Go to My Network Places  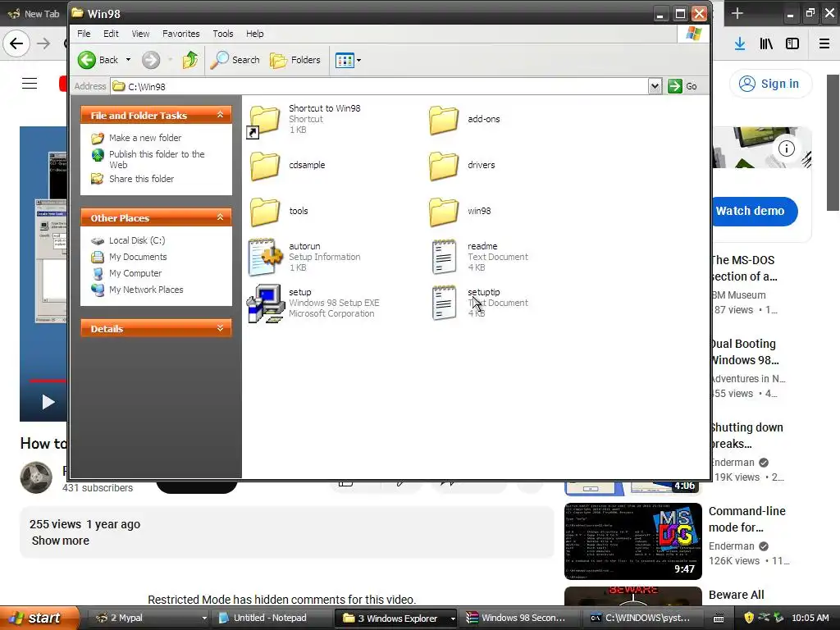point(146,290)
